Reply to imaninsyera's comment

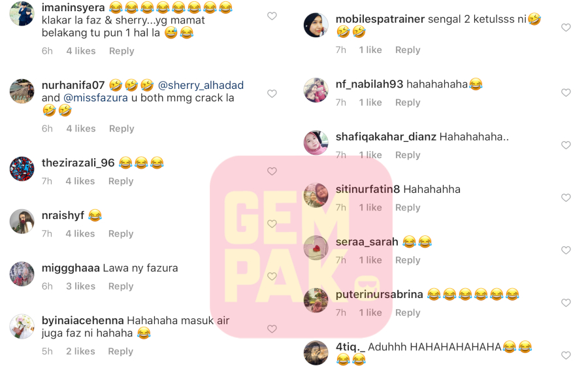[x=122, y=51]
